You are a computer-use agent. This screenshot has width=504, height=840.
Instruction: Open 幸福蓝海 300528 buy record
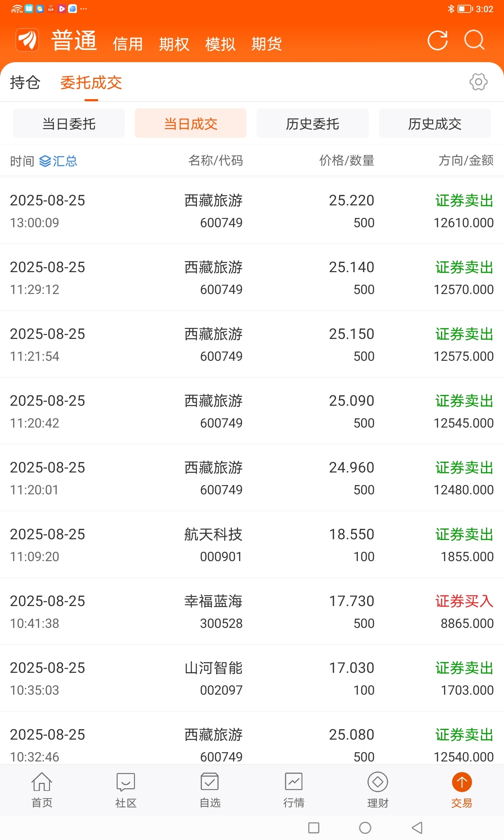252,612
